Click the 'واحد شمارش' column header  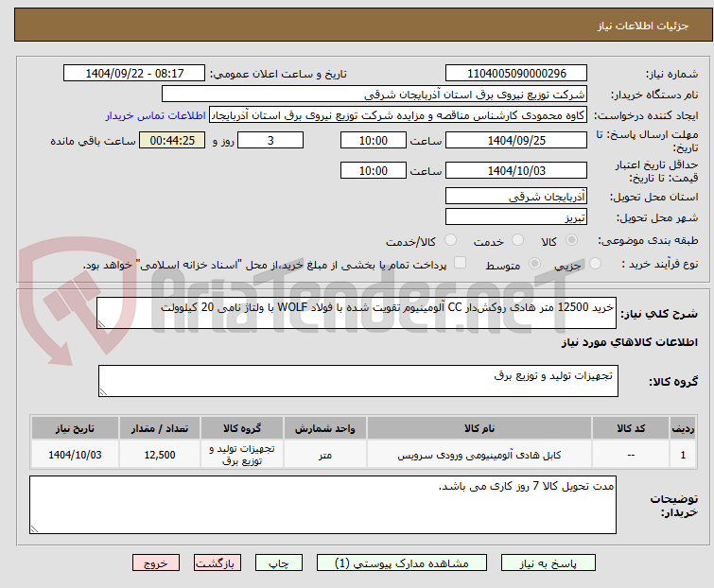click(x=325, y=428)
